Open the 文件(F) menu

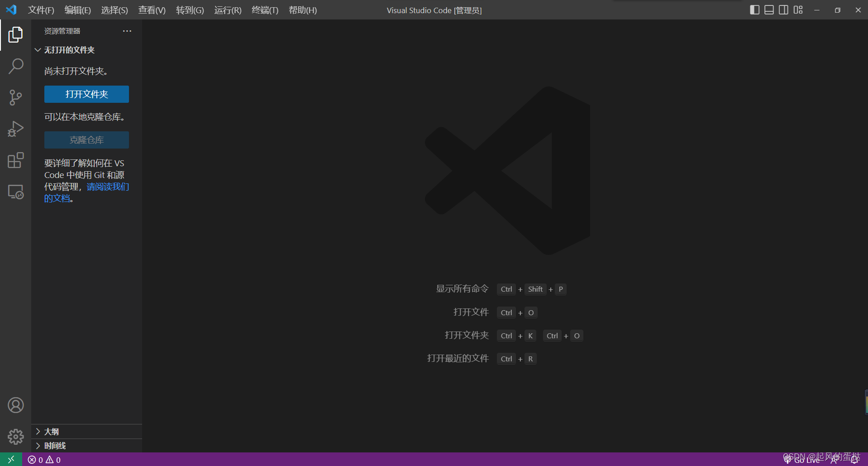click(41, 10)
